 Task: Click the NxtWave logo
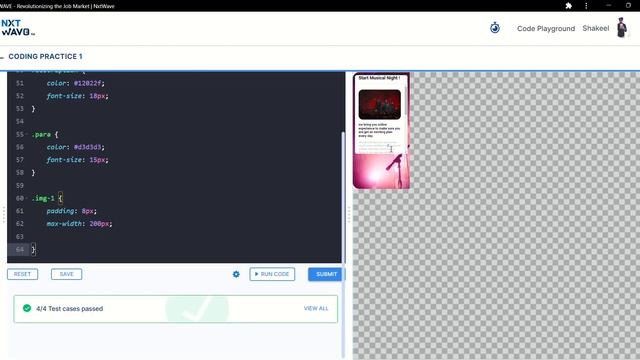click(18, 28)
